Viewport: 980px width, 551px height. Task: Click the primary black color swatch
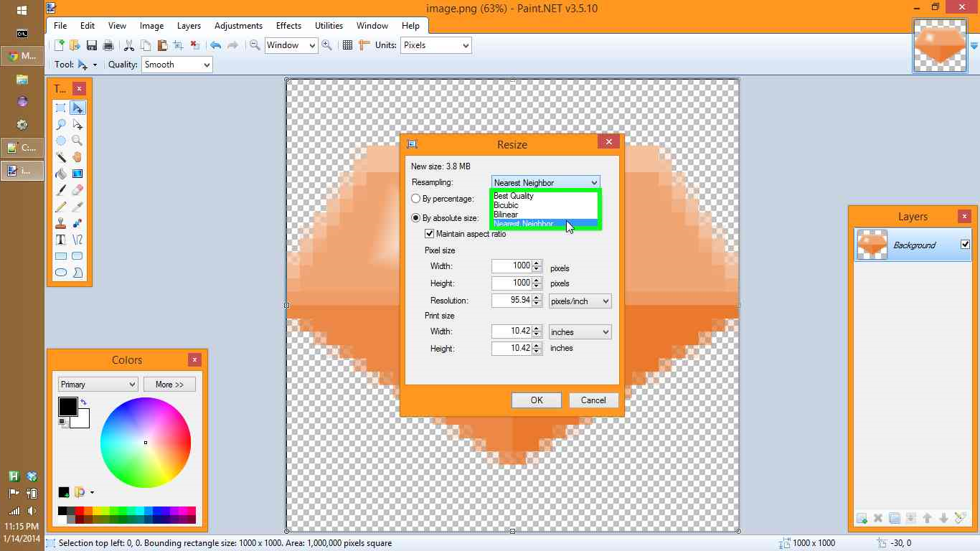[x=67, y=405]
